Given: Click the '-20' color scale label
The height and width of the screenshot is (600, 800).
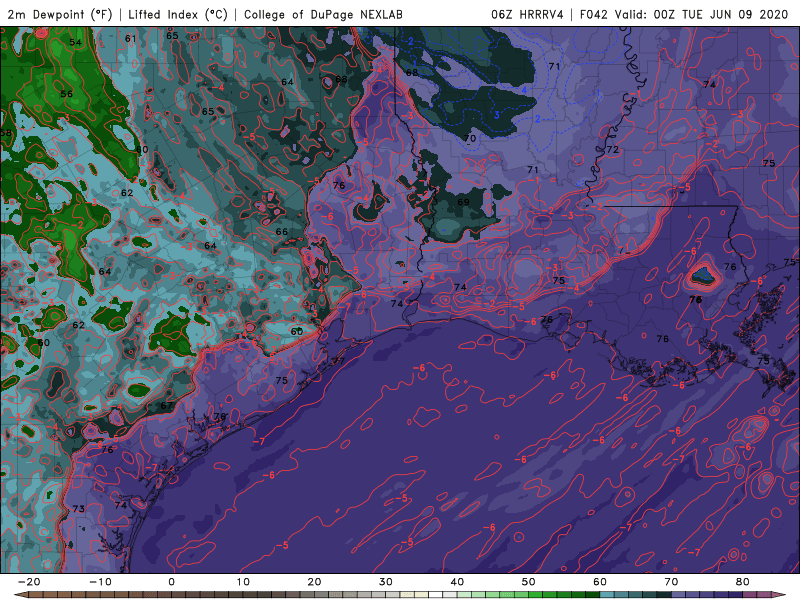Looking at the screenshot, I should [x=29, y=582].
